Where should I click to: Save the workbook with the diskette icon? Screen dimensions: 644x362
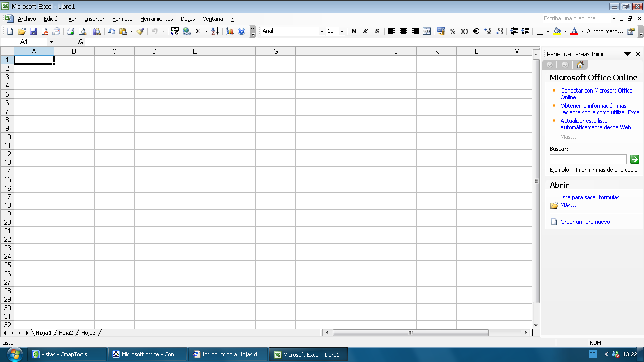(x=33, y=31)
